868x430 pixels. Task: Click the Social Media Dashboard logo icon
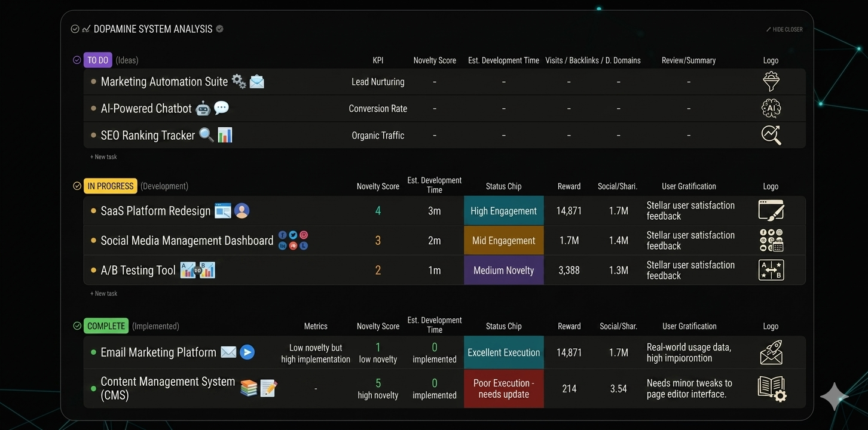(771, 240)
